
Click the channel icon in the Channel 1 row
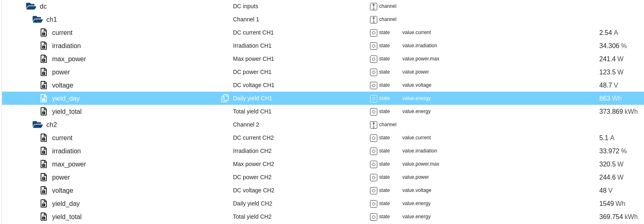373,20
